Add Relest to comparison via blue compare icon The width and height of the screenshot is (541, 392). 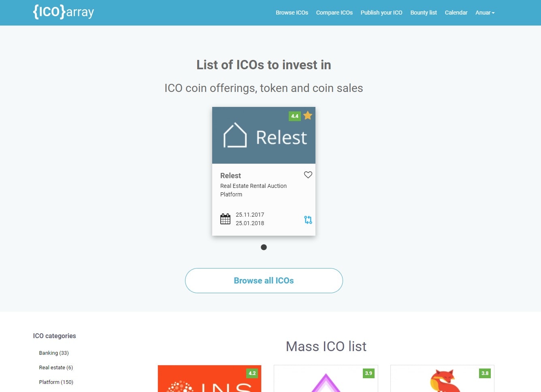(x=308, y=219)
